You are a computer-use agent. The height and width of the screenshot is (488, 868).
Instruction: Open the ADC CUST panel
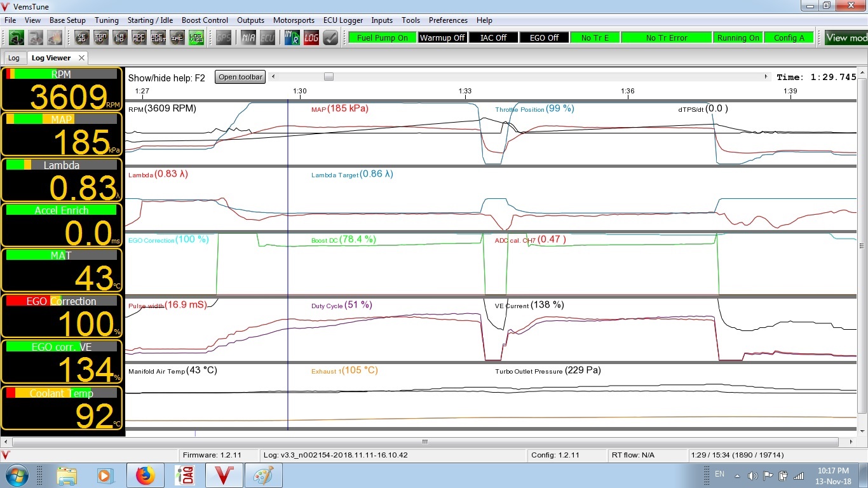point(158,37)
